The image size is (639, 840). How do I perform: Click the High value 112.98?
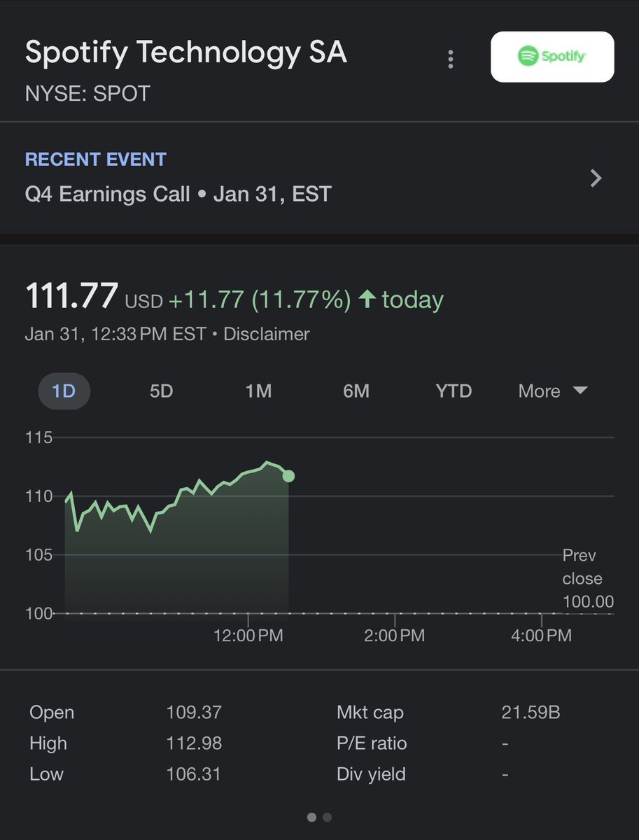pos(194,743)
